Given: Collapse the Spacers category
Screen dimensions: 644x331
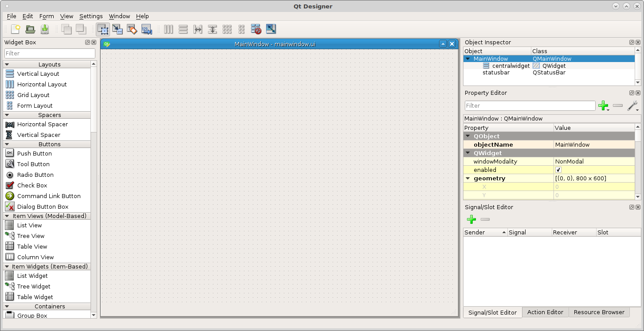Looking at the screenshot, I should tap(7, 115).
